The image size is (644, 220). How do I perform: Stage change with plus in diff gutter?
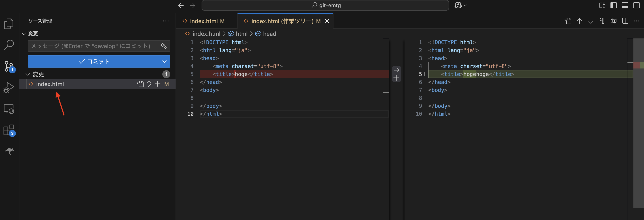(x=397, y=78)
